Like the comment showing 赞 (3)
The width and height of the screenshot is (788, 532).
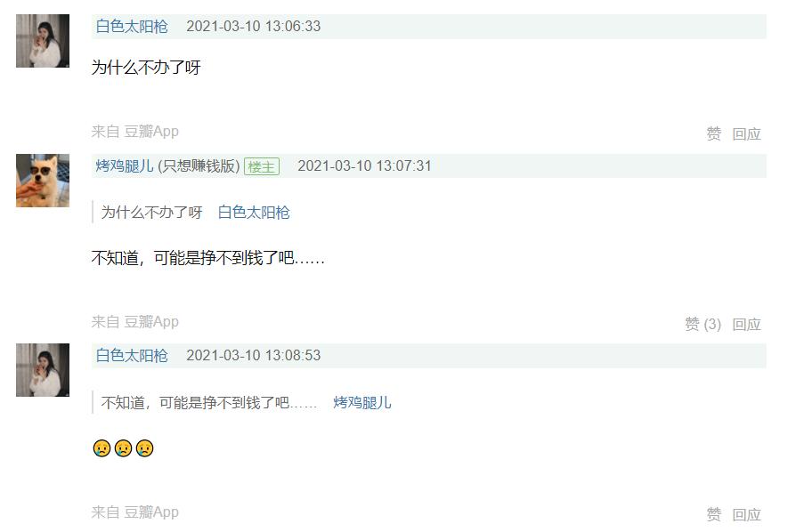coord(703,324)
